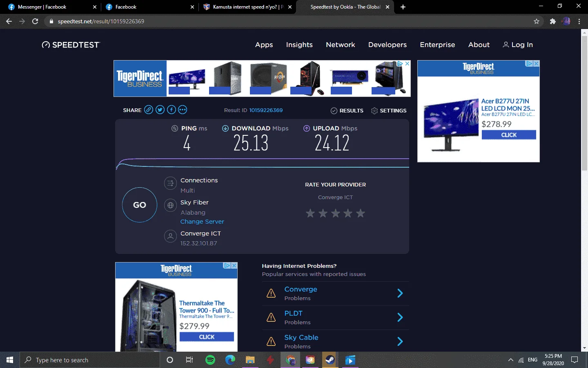This screenshot has height=368, width=588.
Task: Click the Windows taskbar search box
Action: pos(90,360)
